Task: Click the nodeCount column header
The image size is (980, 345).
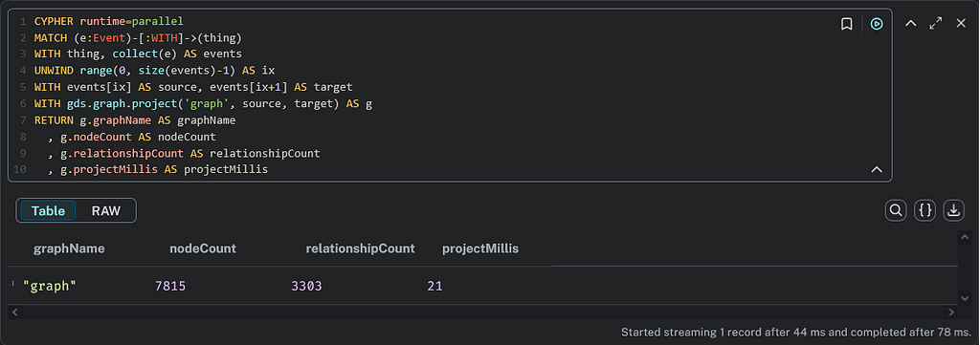Action: coord(203,248)
